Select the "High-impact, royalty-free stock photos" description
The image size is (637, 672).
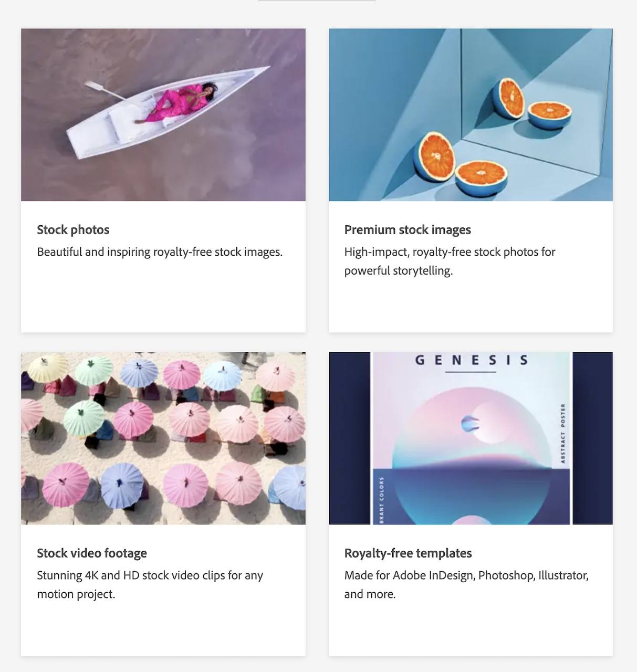click(450, 261)
